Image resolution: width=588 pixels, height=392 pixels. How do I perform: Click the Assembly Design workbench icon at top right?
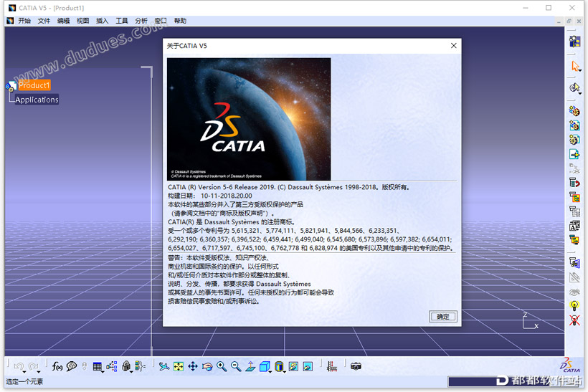(574, 42)
